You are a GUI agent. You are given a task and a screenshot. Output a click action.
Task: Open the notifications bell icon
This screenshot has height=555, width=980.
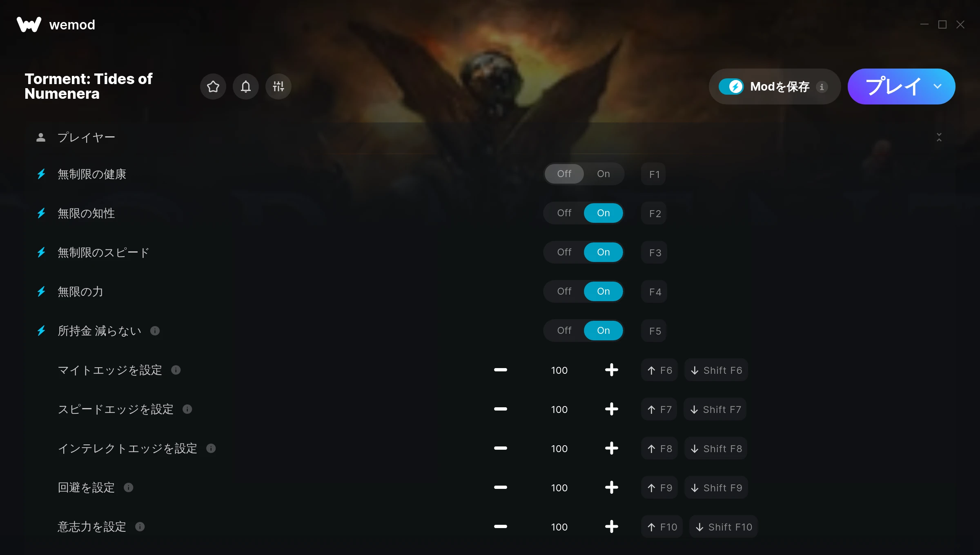coord(245,87)
